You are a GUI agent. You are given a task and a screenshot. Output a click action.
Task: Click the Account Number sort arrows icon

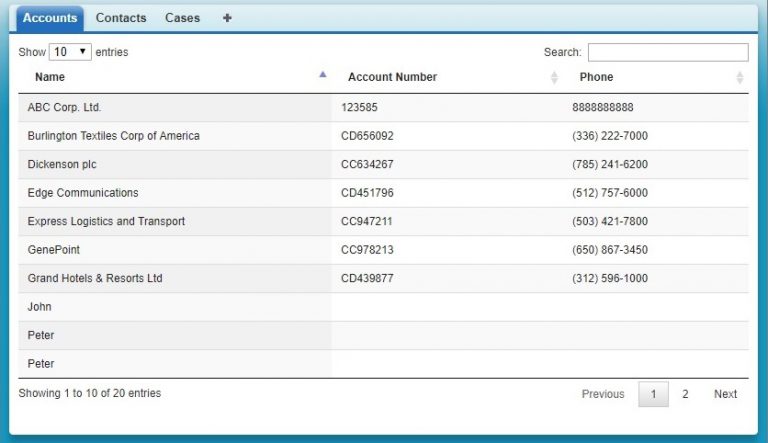coord(554,77)
